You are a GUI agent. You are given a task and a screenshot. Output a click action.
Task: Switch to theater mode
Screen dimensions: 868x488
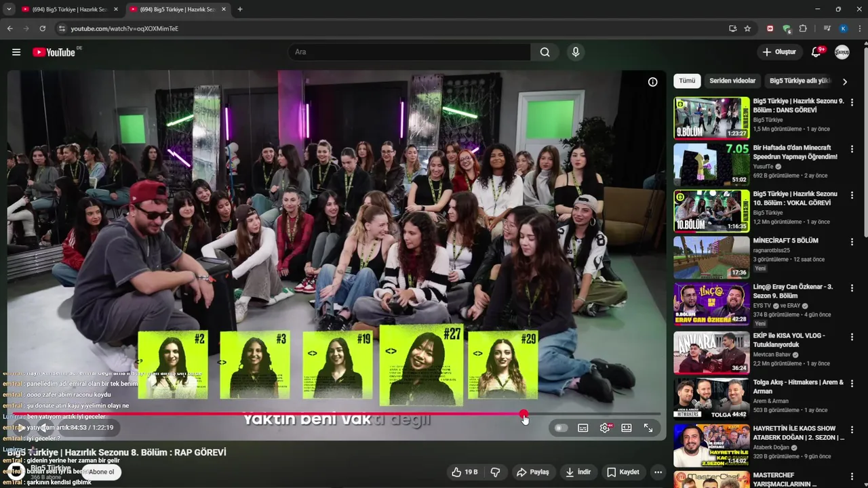click(627, 428)
